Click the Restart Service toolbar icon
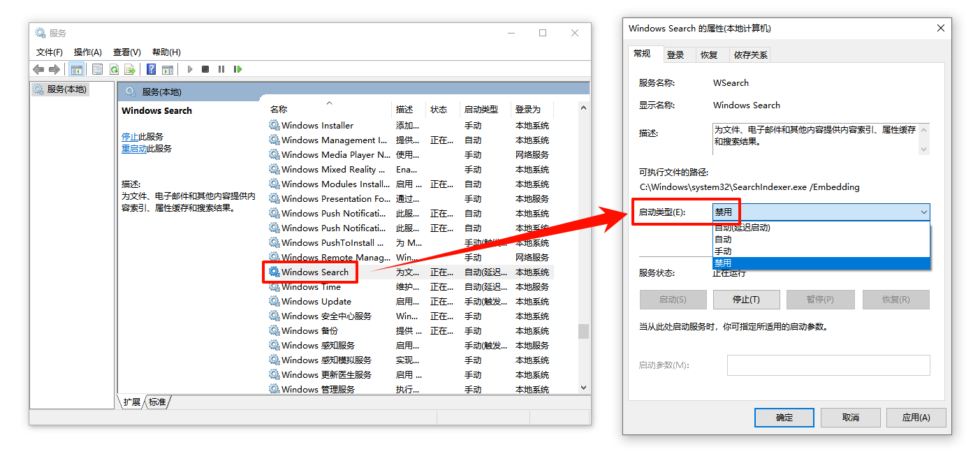 237,69
